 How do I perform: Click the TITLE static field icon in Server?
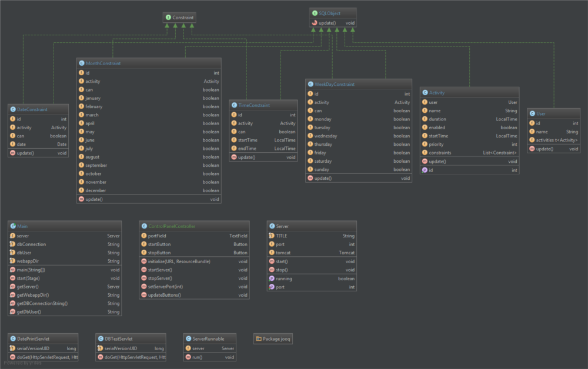(272, 236)
